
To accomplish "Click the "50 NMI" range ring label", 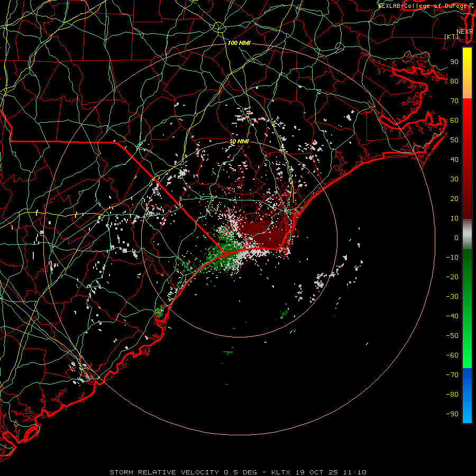I will tap(239, 141).
